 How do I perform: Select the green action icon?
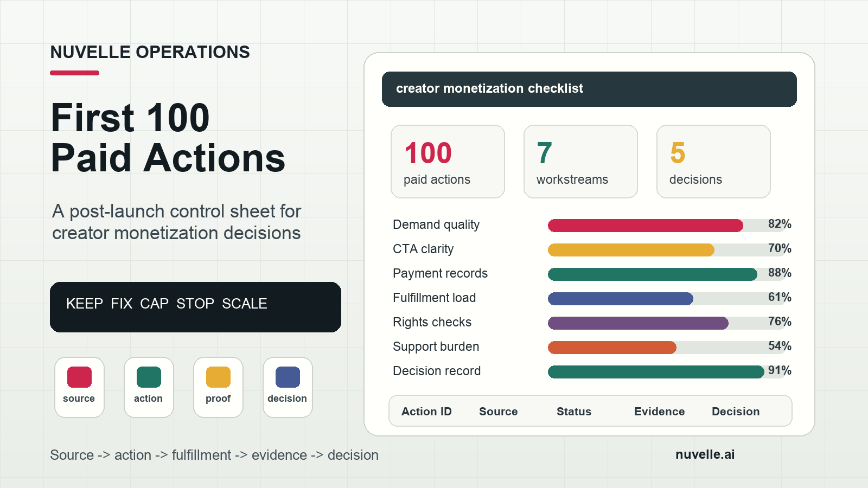pyautogui.click(x=149, y=377)
